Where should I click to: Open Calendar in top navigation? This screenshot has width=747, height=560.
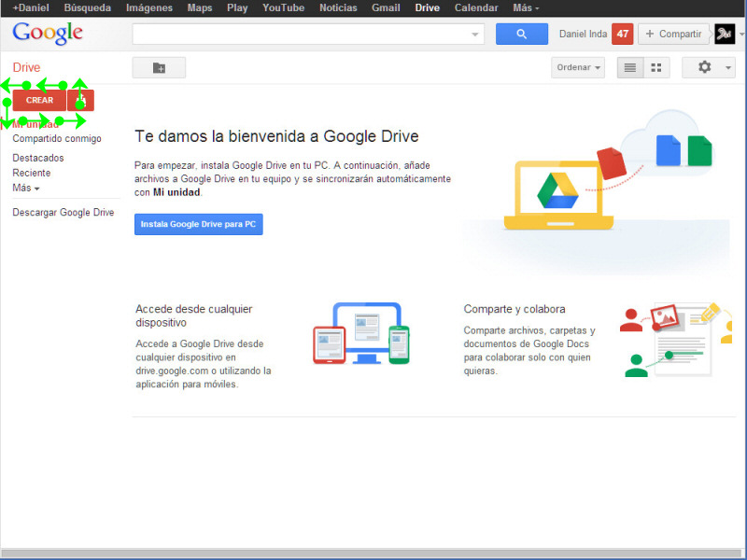pos(476,8)
